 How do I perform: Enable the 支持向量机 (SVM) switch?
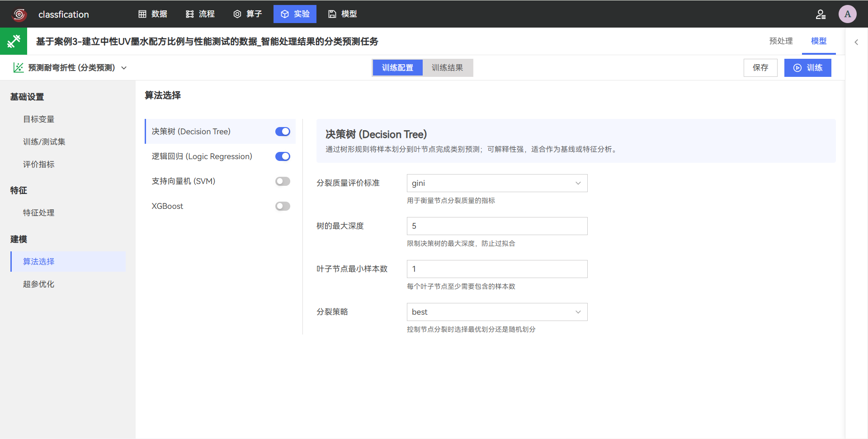[283, 181]
